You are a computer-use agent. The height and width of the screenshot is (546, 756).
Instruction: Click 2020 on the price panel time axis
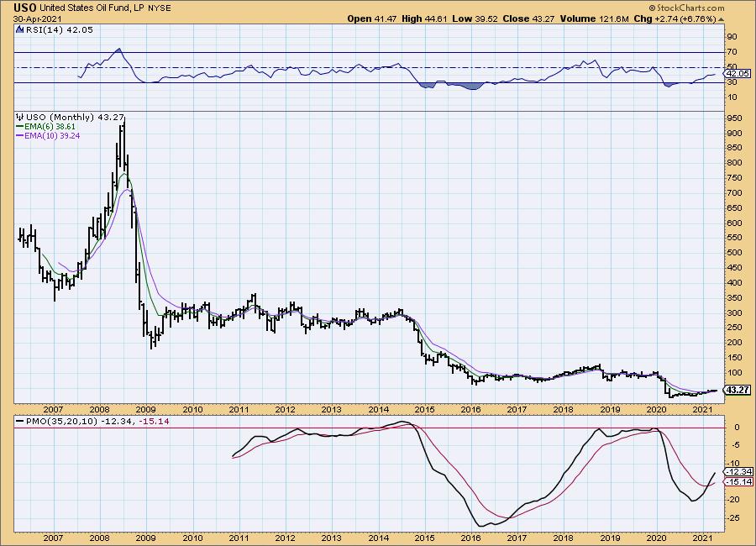click(656, 410)
